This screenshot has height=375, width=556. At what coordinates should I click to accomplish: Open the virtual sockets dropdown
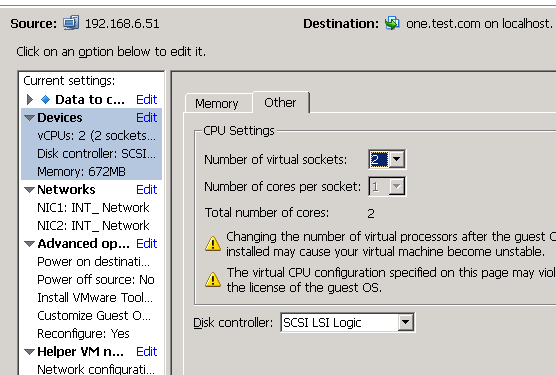coord(396,159)
